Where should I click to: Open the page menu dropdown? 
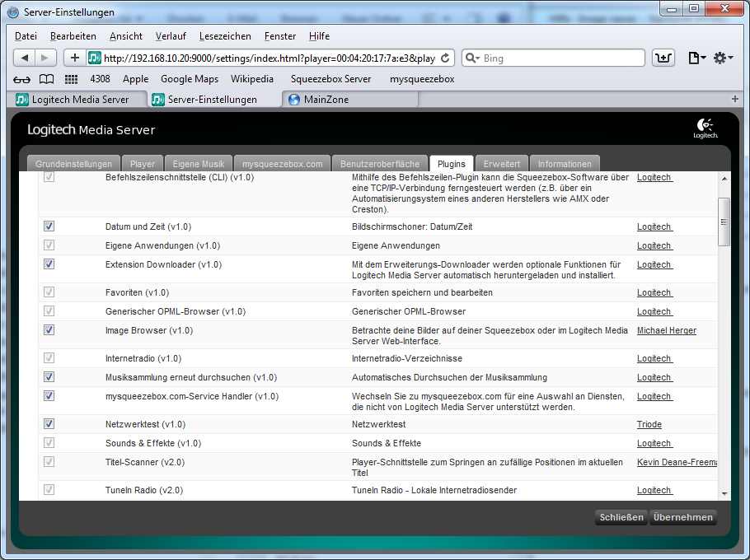click(x=696, y=58)
